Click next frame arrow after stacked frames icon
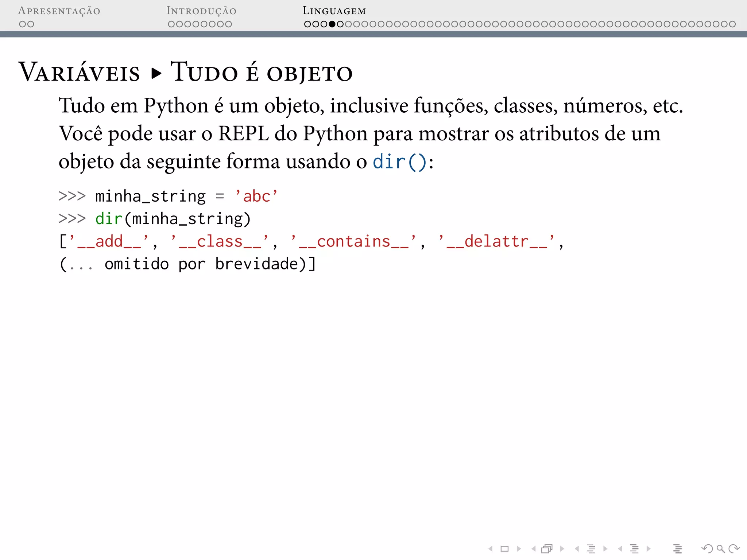Screen dimensions: 747x560 pos(562,549)
